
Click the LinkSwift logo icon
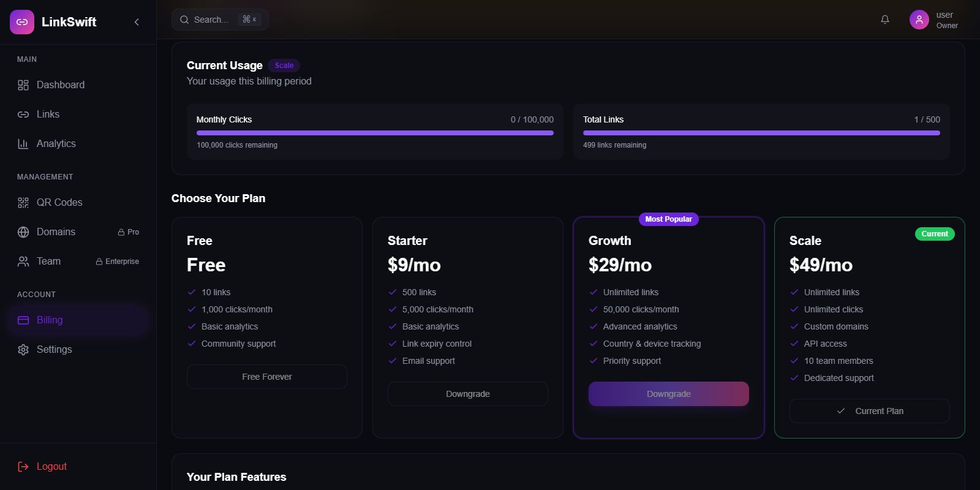click(x=22, y=22)
